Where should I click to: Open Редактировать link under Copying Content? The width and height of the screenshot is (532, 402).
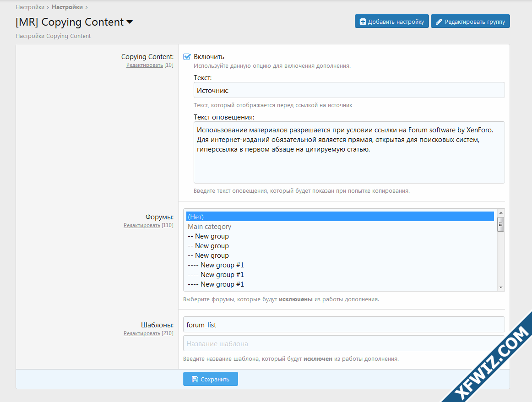point(145,65)
